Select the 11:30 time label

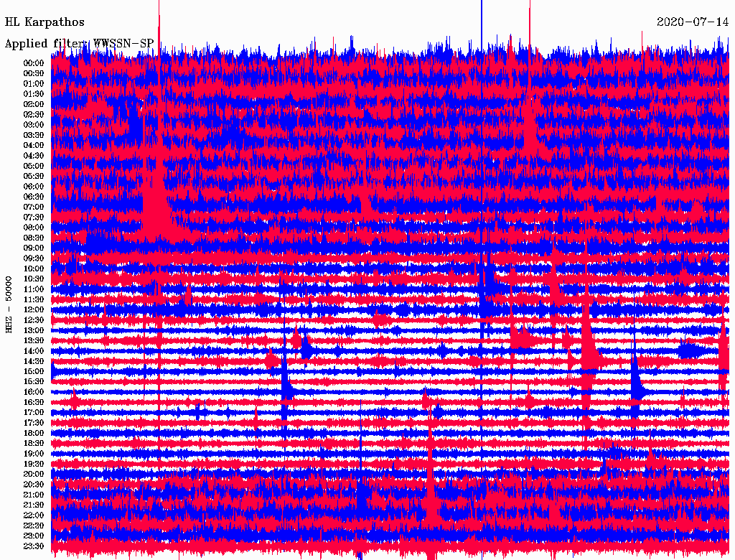pos(34,299)
